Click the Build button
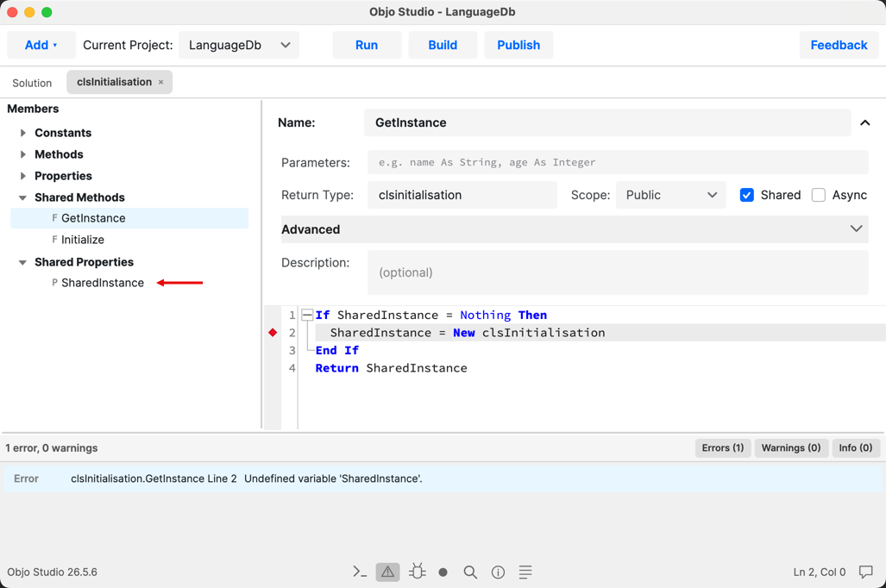Screen dimensions: 886x588 coord(443,45)
